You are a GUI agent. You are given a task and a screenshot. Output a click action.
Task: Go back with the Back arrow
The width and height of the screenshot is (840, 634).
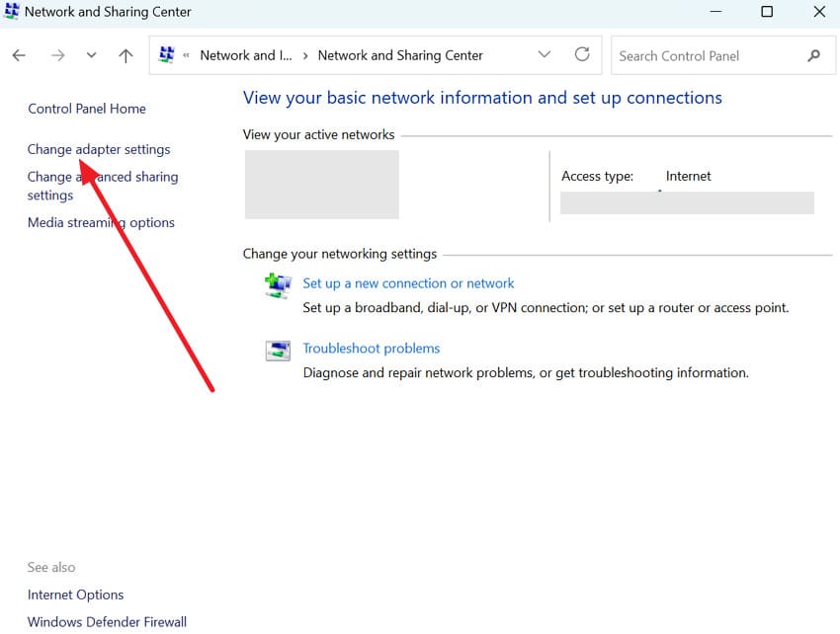click(x=20, y=55)
